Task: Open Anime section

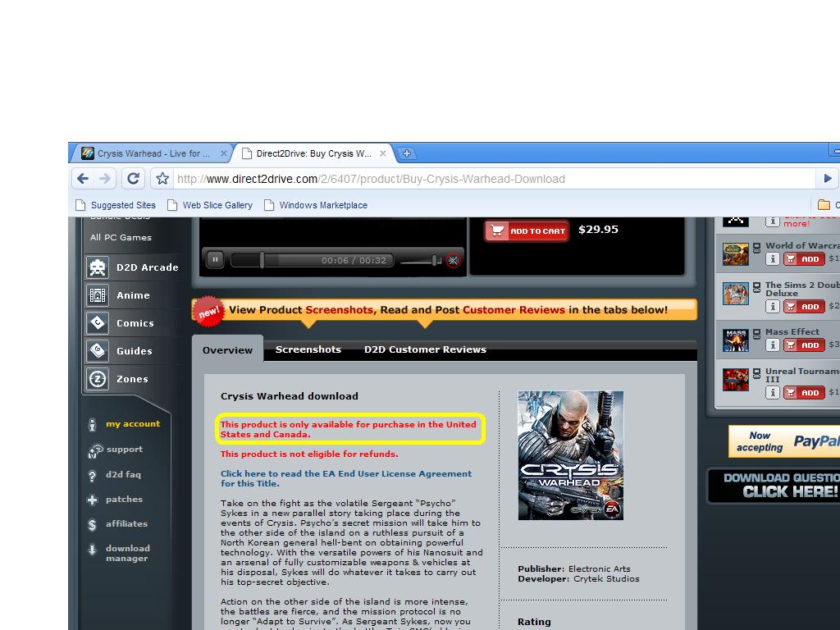Action: [x=134, y=295]
